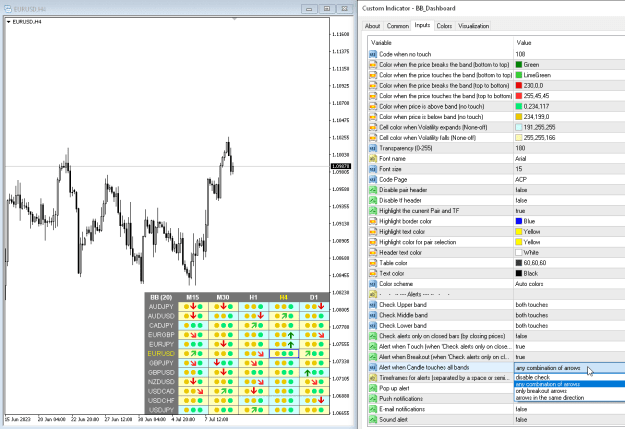Image resolution: width=625 pixels, height=429 pixels.
Task: Click the EURUSD,H4 chart window icon
Action: 7,9
